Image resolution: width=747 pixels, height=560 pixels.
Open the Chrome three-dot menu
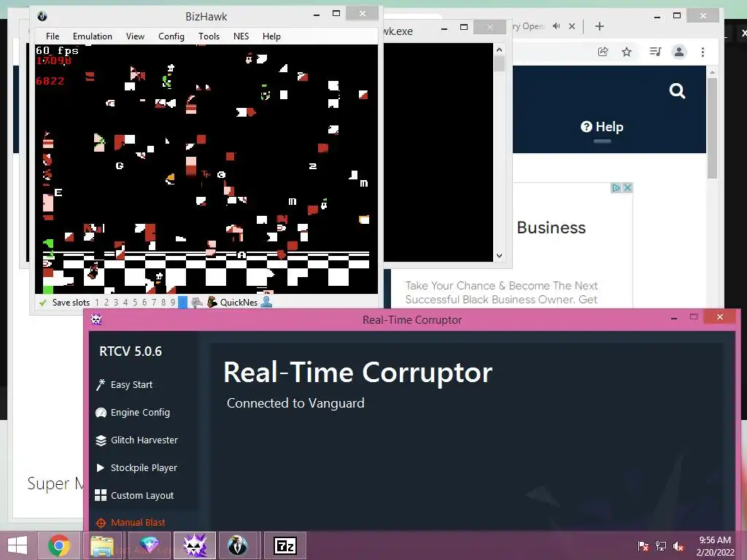(703, 52)
